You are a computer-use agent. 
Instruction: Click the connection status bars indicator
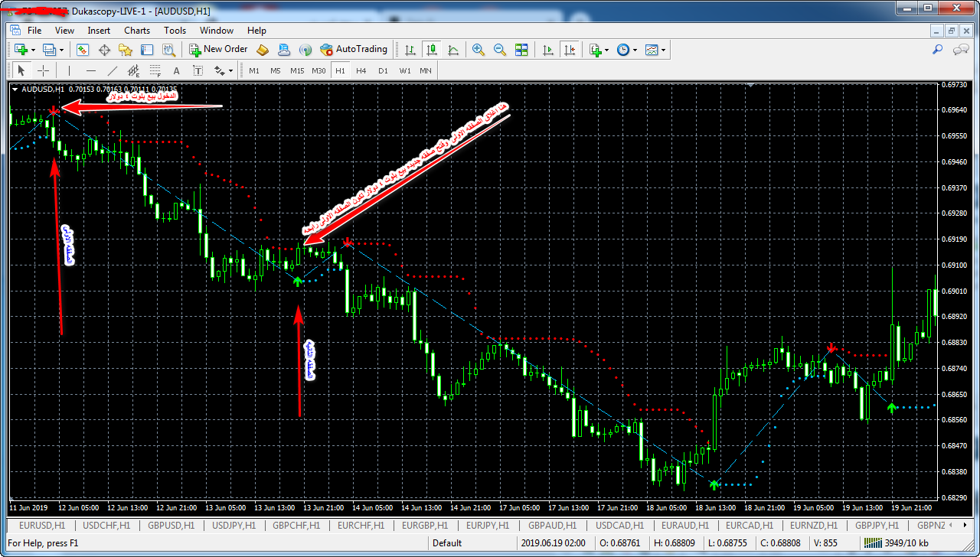pos(873,543)
